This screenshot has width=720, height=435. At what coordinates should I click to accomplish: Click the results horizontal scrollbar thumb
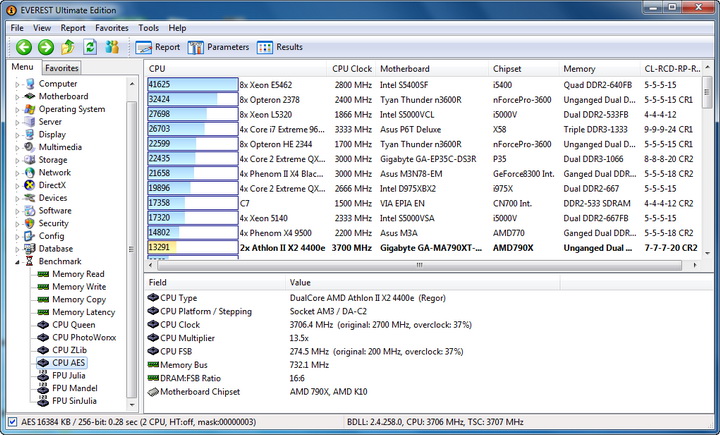pyautogui.click(x=419, y=265)
